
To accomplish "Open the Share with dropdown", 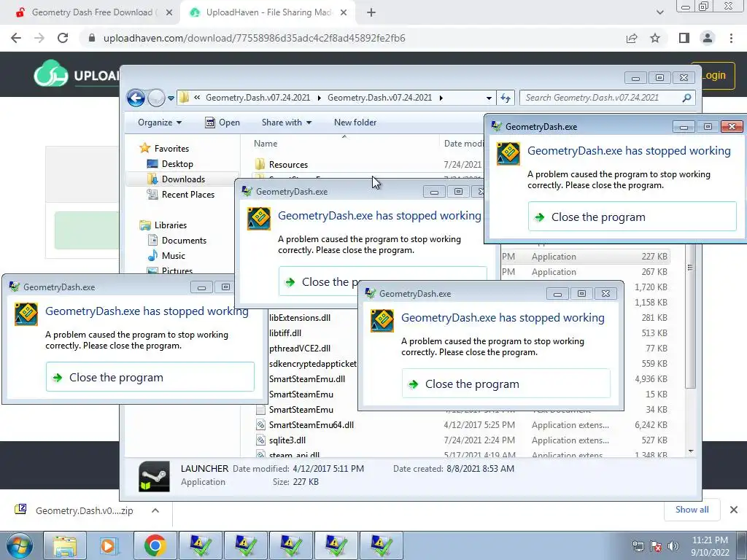I will click(286, 122).
